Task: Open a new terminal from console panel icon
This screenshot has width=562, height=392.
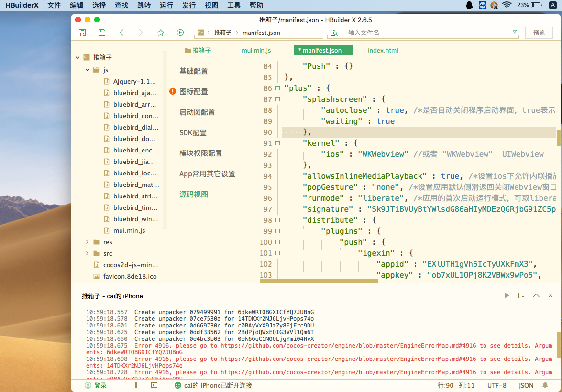Action: coord(522,296)
